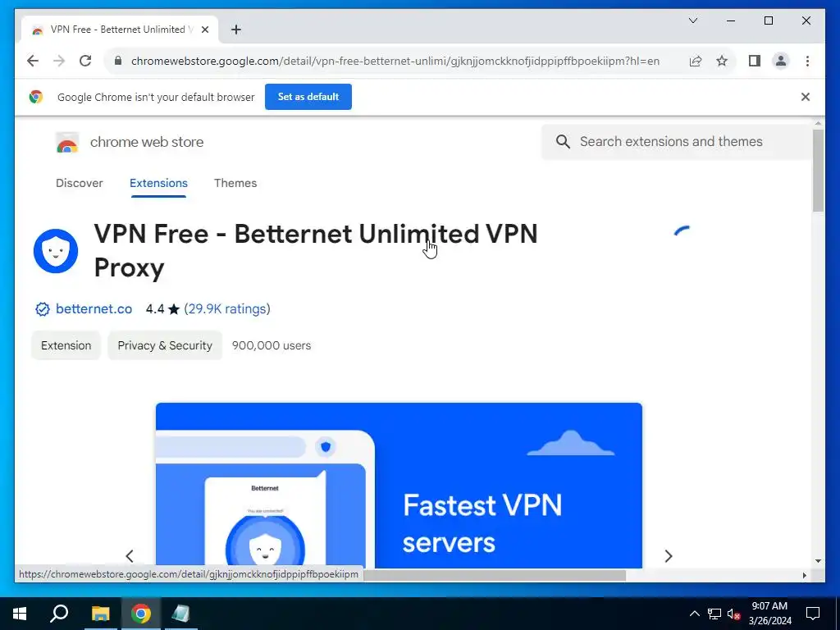Click the Betternet shield logo
The width and height of the screenshot is (840, 630).
pyautogui.click(x=56, y=251)
